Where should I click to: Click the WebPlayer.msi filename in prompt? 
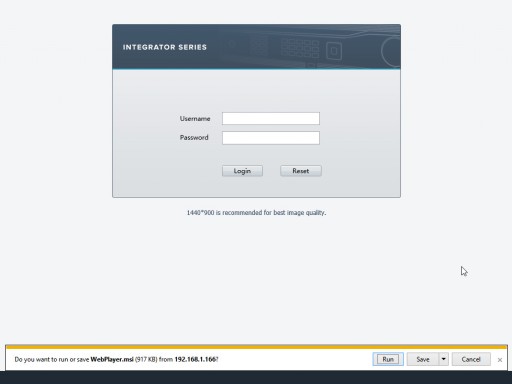pos(112,359)
